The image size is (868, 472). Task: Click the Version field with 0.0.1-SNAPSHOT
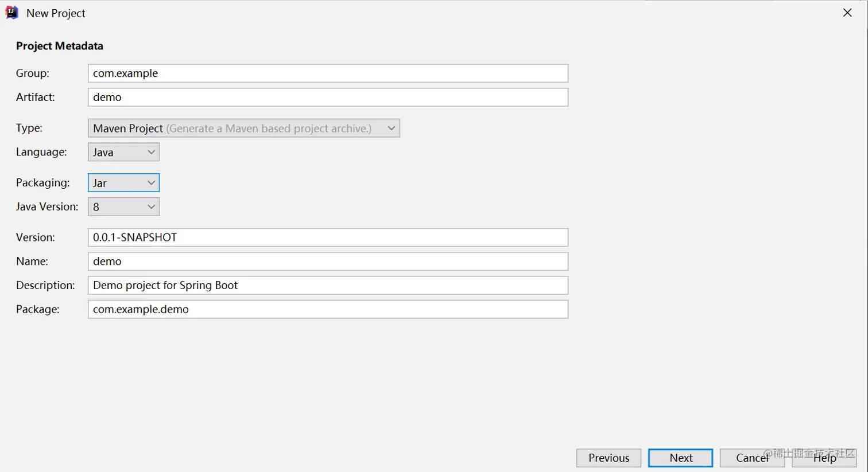point(328,237)
